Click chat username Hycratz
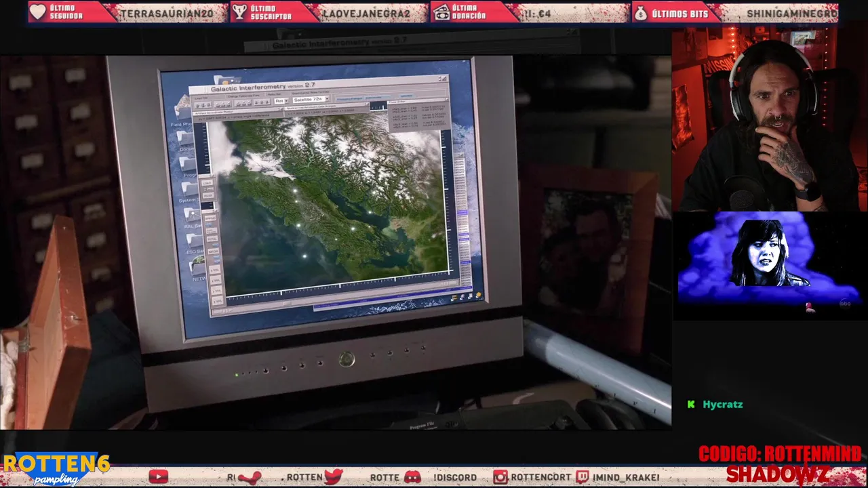The height and width of the screenshot is (488, 868). (x=723, y=405)
